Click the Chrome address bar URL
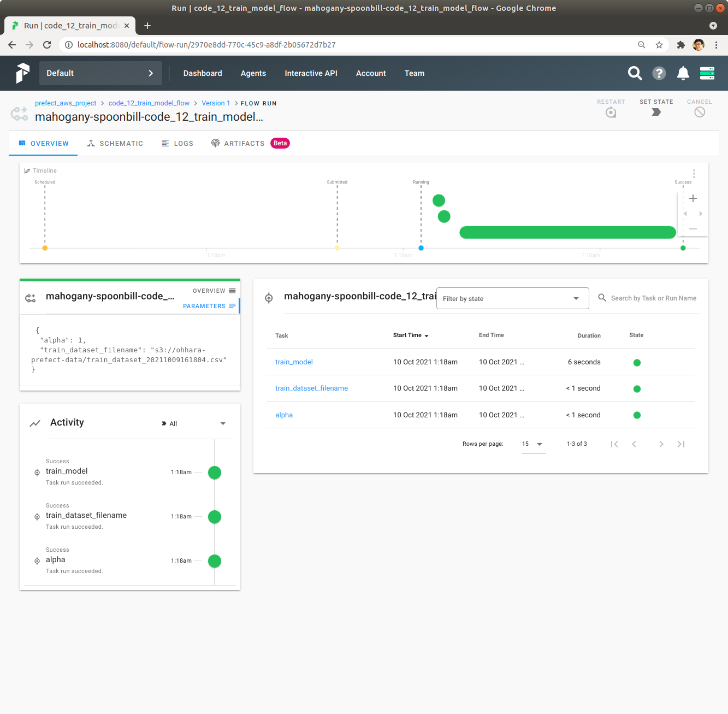Image resolution: width=728 pixels, height=714 pixels. pyautogui.click(x=206, y=45)
